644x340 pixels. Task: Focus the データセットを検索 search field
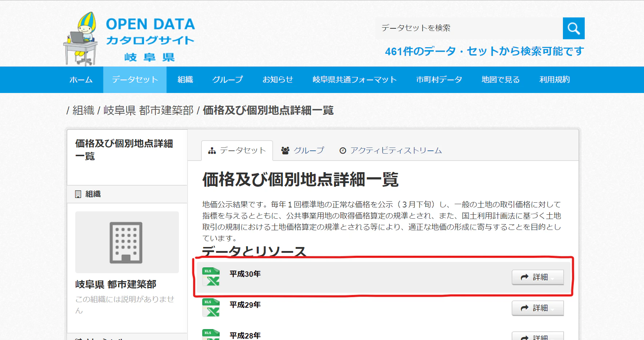click(469, 28)
